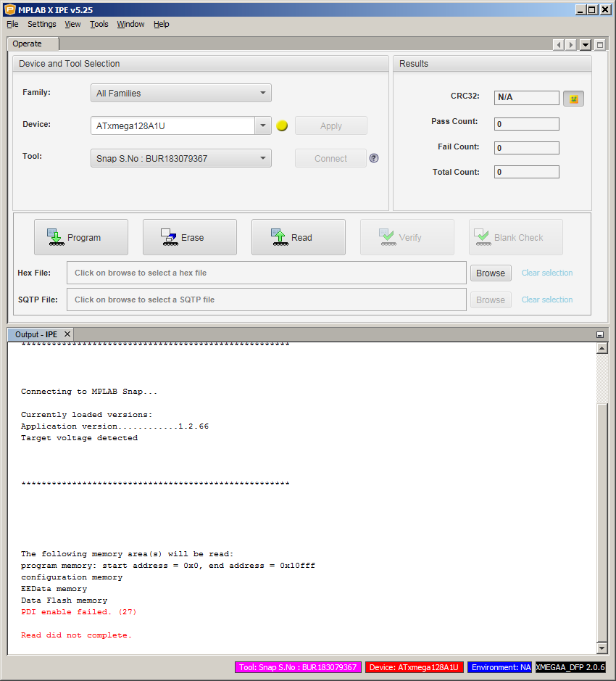
Task: Click the MPLAB X IPE title bar icon
Action: click(9, 9)
